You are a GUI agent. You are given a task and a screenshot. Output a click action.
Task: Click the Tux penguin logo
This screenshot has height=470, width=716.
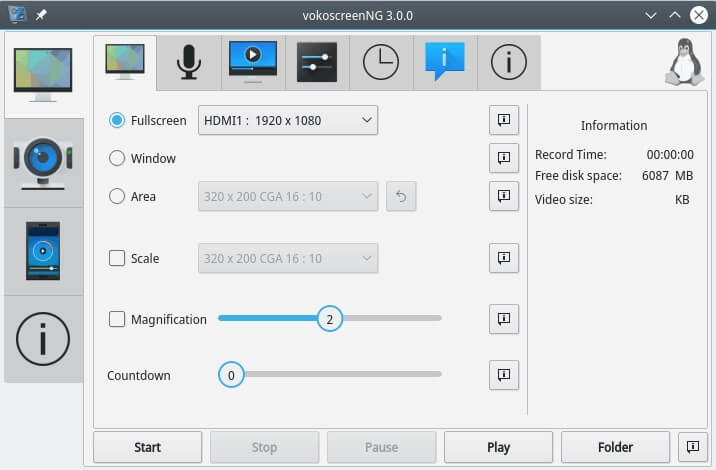pos(684,63)
